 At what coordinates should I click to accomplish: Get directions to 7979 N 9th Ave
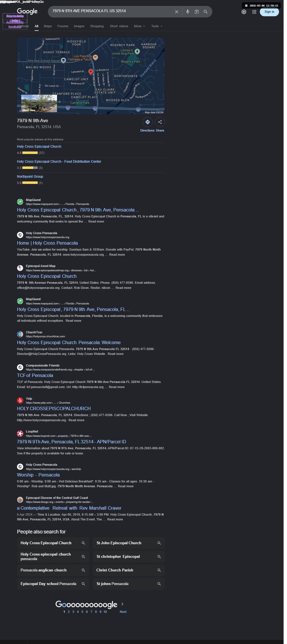tap(147, 122)
